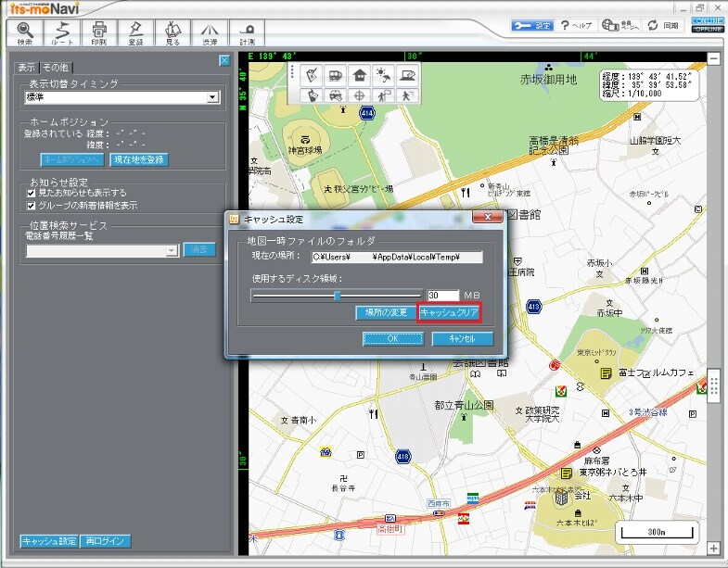Click the icon palette drag grip dots
The height and width of the screenshot is (568, 728).
point(292,73)
